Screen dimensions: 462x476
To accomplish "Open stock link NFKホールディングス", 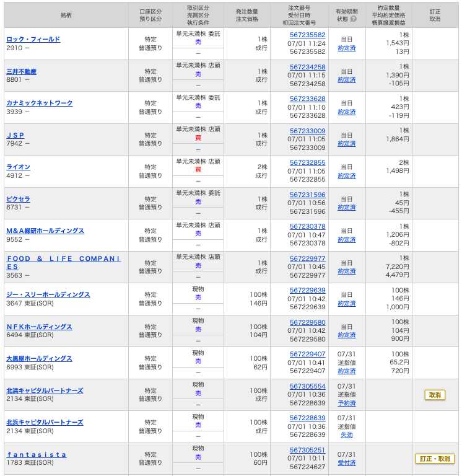I will 39,327.
